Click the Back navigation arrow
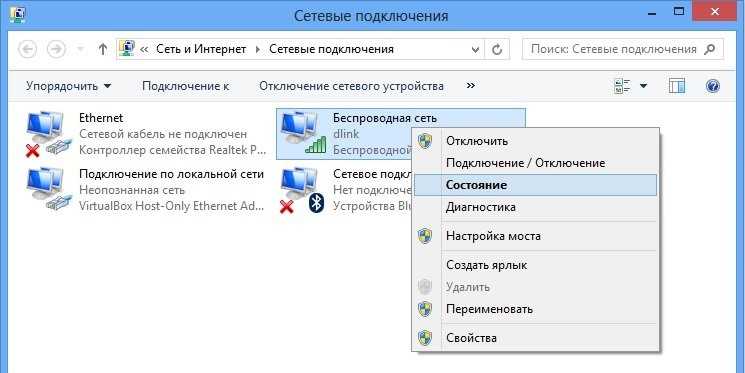The image size is (745, 373). [28, 49]
